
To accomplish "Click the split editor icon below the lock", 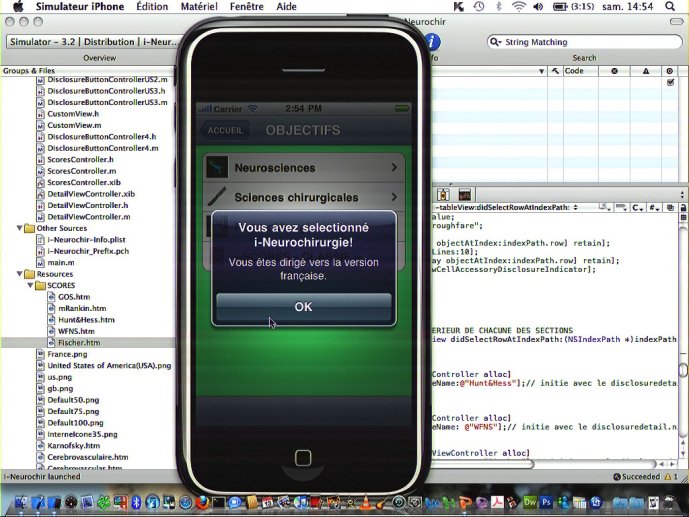I will (x=683, y=217).
